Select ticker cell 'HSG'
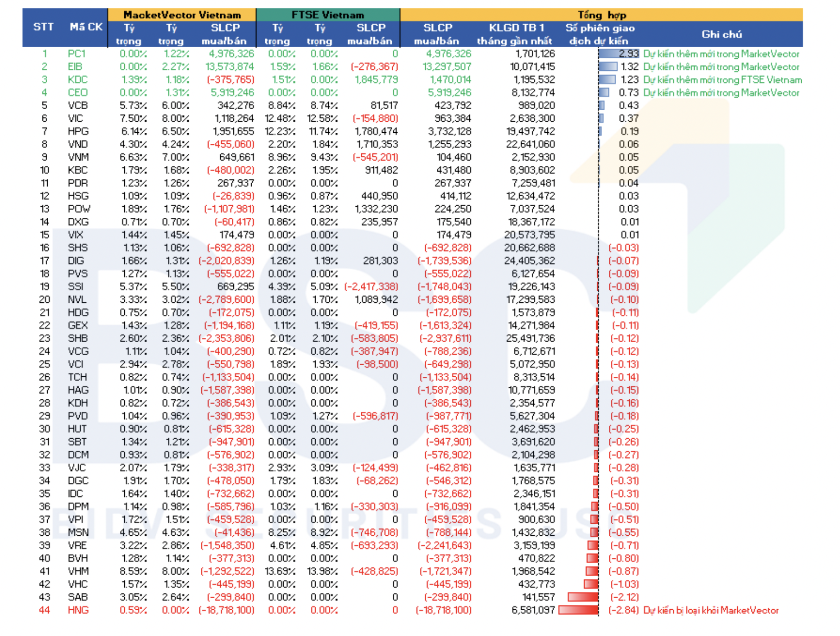This screenshot has height=636, width=840. (78, 196)
